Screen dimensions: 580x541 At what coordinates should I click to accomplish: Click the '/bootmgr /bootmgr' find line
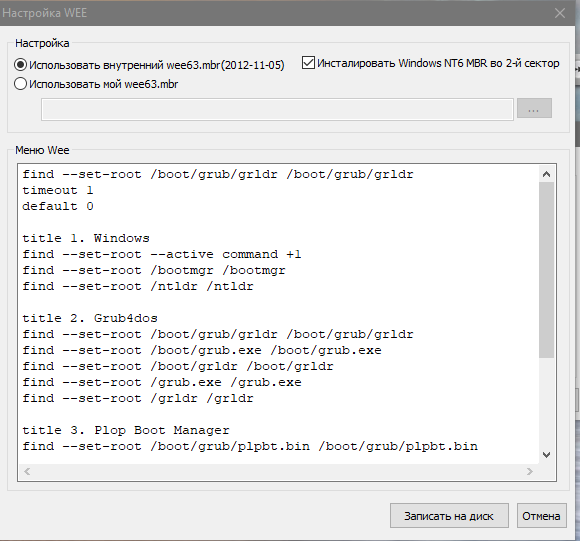[154, 270]
